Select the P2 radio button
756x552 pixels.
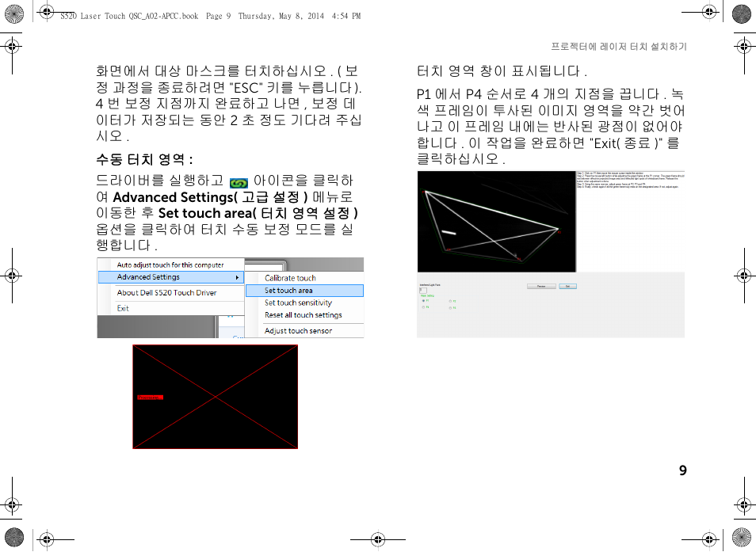tap(450, 301)
